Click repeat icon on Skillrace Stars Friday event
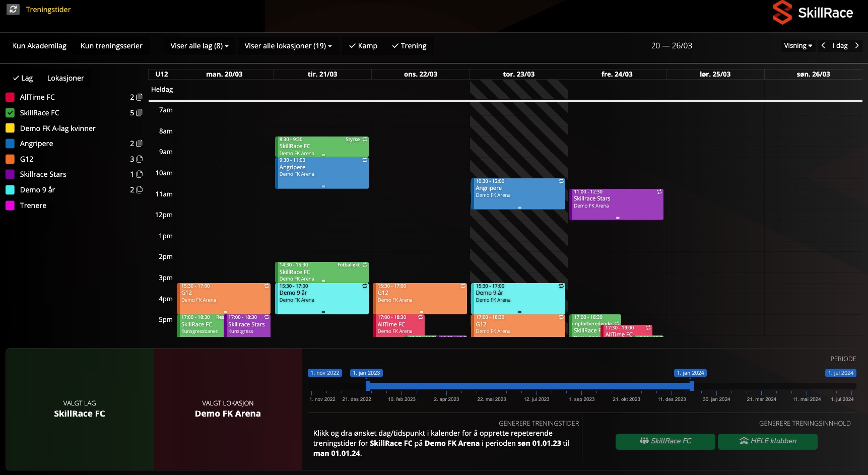Screen dimensions: 868x475 pos(659,192)
